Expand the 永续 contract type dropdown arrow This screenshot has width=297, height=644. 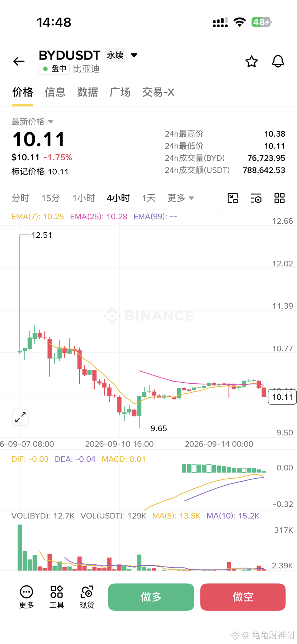(x=134, y=55)
